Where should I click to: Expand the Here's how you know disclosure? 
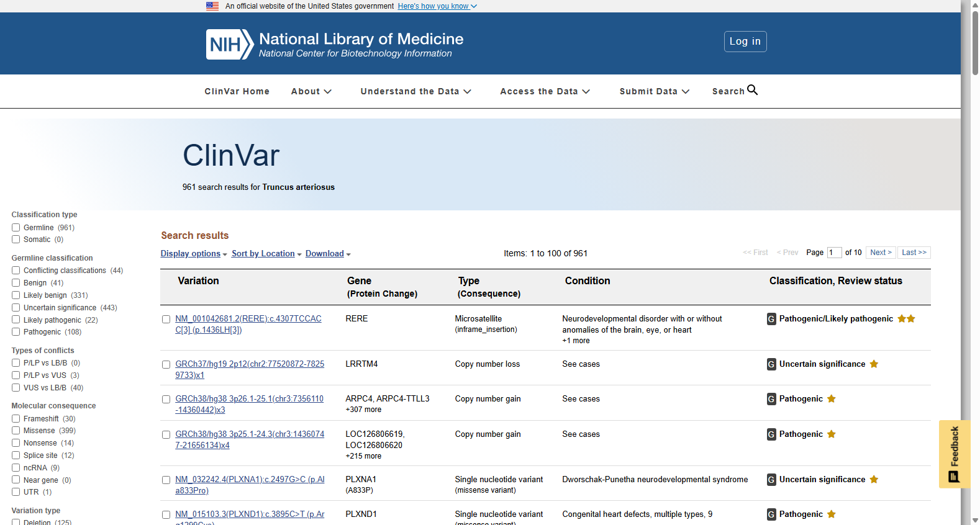pyautogui.click(x=437, y=6)
